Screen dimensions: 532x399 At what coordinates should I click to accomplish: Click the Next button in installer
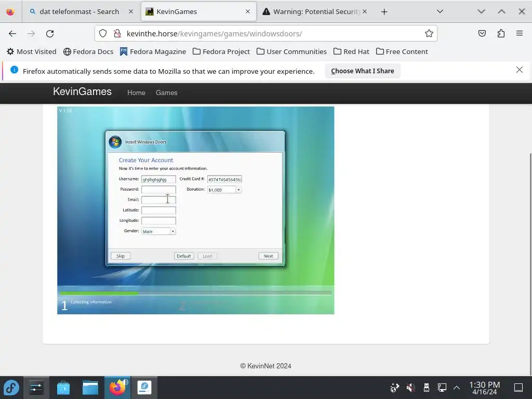269,256
